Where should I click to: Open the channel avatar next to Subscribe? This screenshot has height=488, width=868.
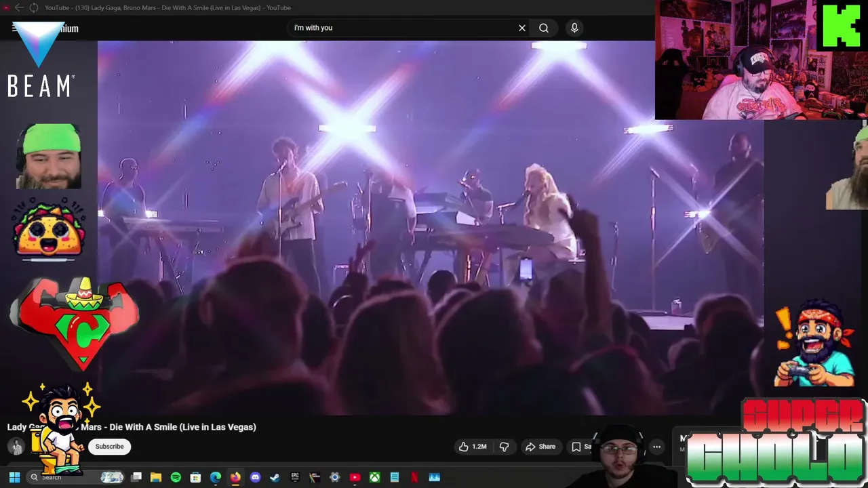[x=17, y=447]
